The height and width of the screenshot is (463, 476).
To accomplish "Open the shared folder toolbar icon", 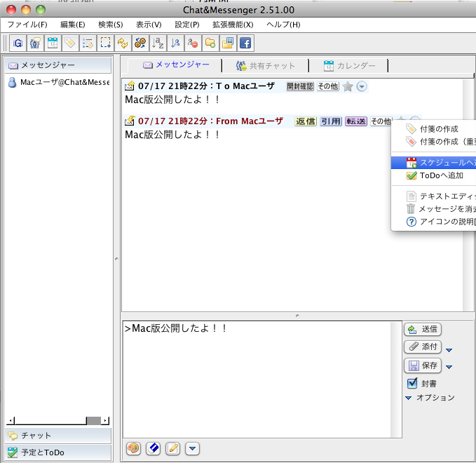I will pos(210,43).
